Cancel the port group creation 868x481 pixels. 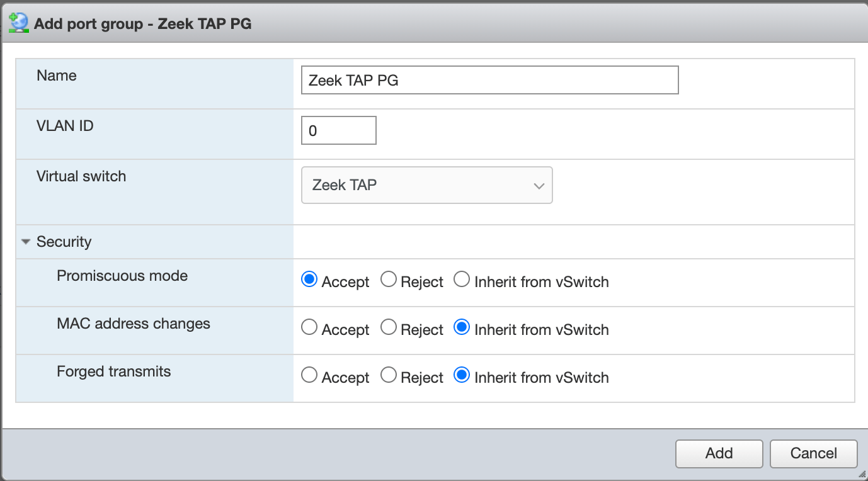coord(813,453)
